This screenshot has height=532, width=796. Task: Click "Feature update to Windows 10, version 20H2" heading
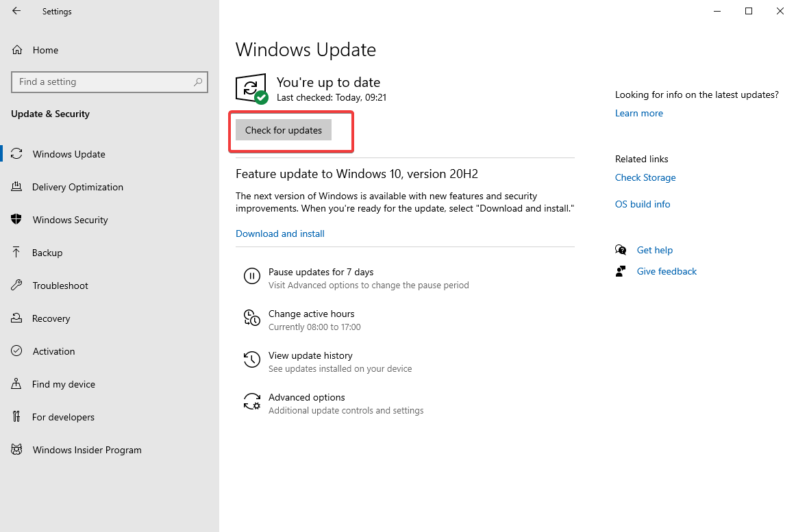pos(357,174)
